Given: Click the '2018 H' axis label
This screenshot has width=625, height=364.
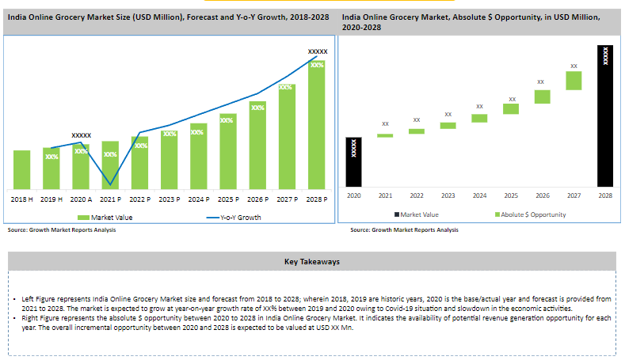Looking at the screenshot, I should 22,199.
